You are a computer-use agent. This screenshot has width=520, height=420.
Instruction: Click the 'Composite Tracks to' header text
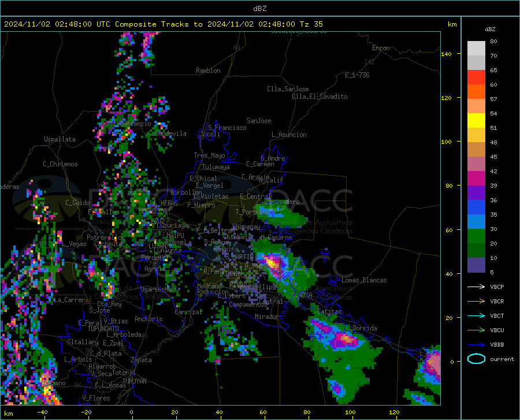pyautogui.click(x=159, y=24)
